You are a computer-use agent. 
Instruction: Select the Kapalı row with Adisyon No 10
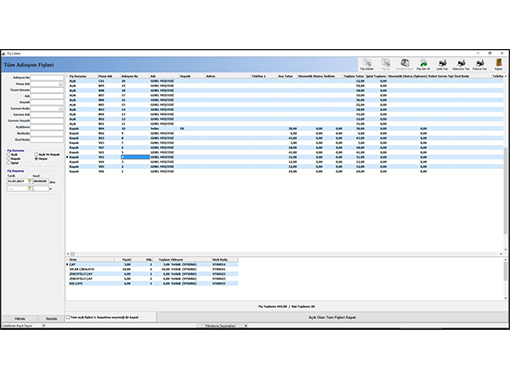tap(285, 128)
